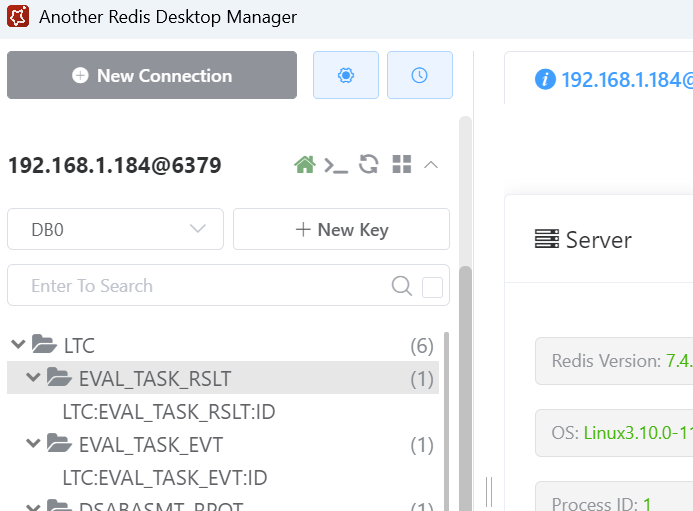Click the sidebar vertical scrollbar

coord(465,389)
